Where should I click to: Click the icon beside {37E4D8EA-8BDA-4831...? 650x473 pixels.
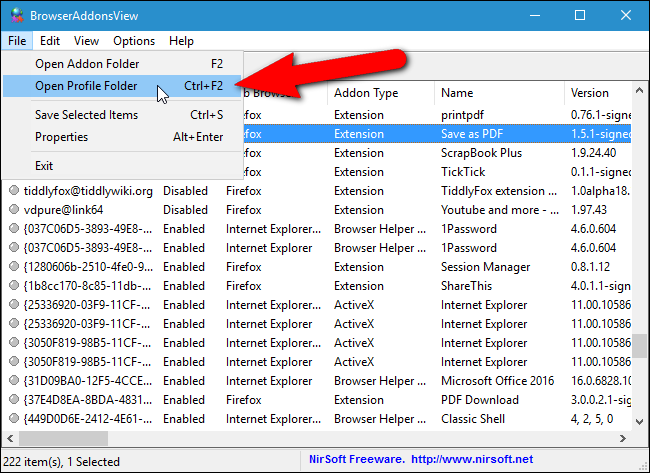tap(14, 399)
